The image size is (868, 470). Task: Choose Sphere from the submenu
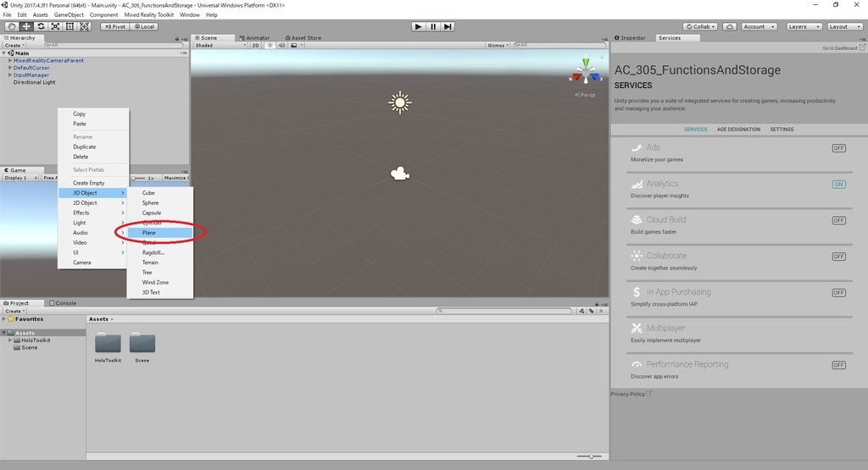point(160,203)
